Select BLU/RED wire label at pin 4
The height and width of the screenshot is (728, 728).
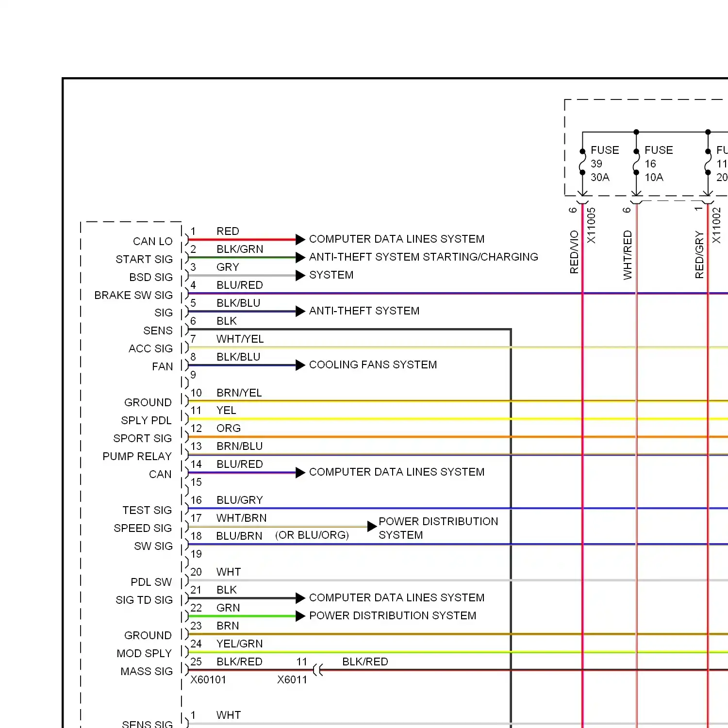pos(240,285)
